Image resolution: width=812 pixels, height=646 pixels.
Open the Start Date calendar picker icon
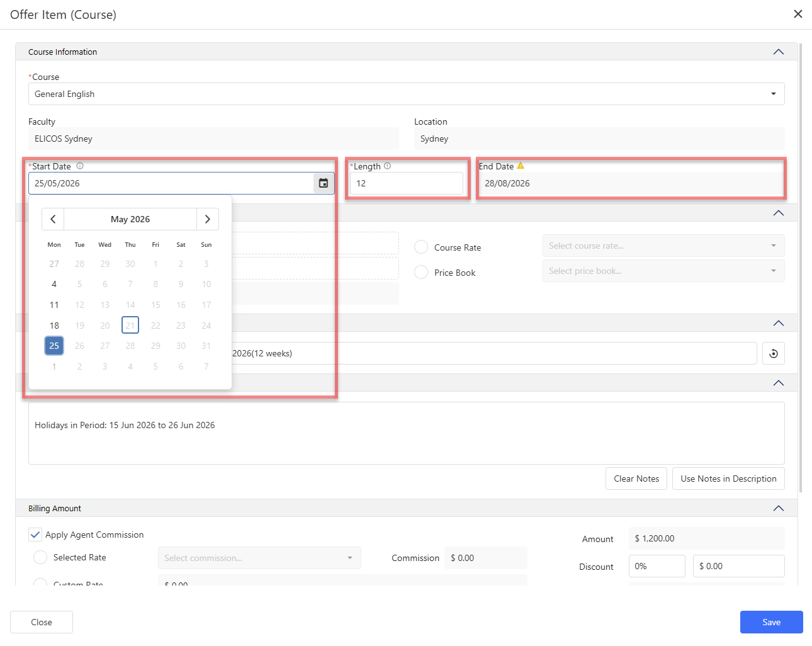click(324, 183)
